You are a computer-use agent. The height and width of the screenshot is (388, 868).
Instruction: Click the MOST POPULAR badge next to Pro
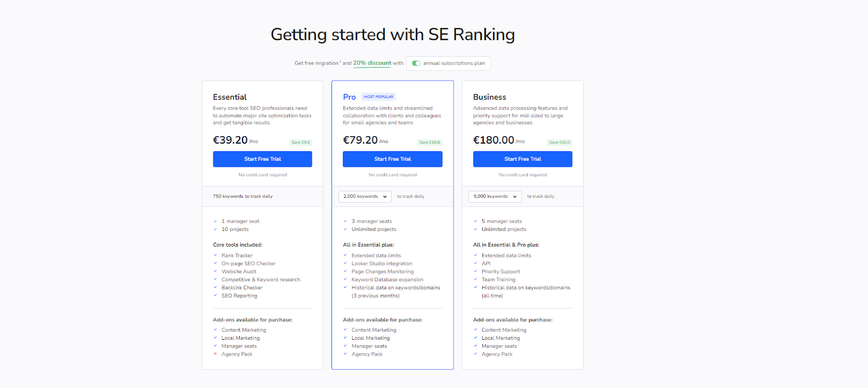tap(379, 97)
